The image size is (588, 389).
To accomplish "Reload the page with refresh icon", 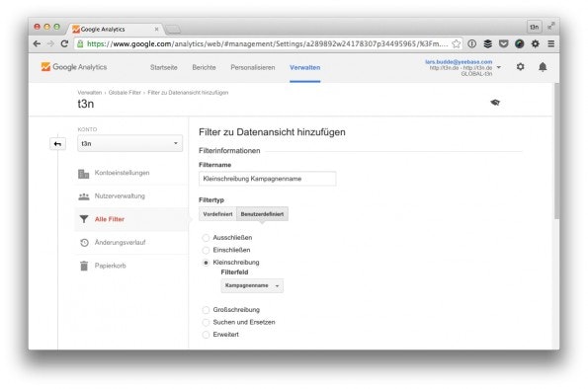I will pyautogui.click(x=64, y=43).
